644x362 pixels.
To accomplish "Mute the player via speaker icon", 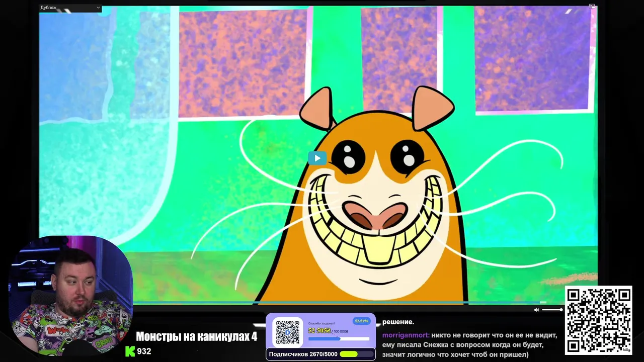I will coord(536,310).
